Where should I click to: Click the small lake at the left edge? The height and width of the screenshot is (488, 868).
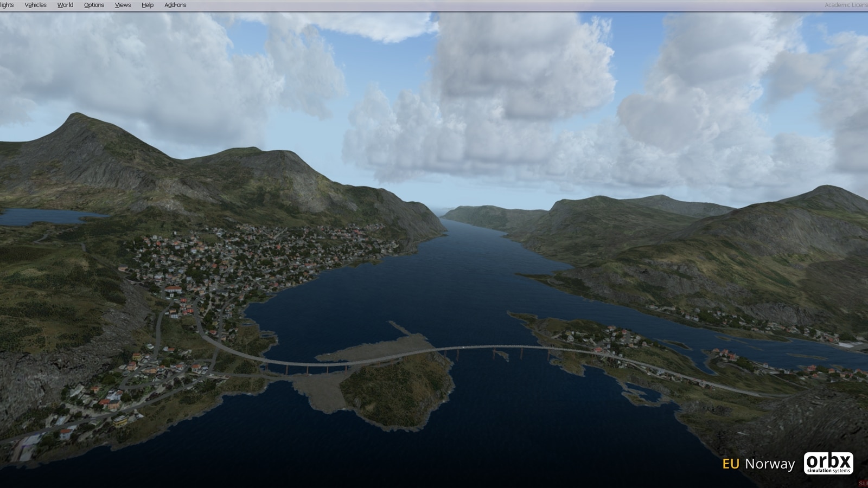(x=43, y=216)
